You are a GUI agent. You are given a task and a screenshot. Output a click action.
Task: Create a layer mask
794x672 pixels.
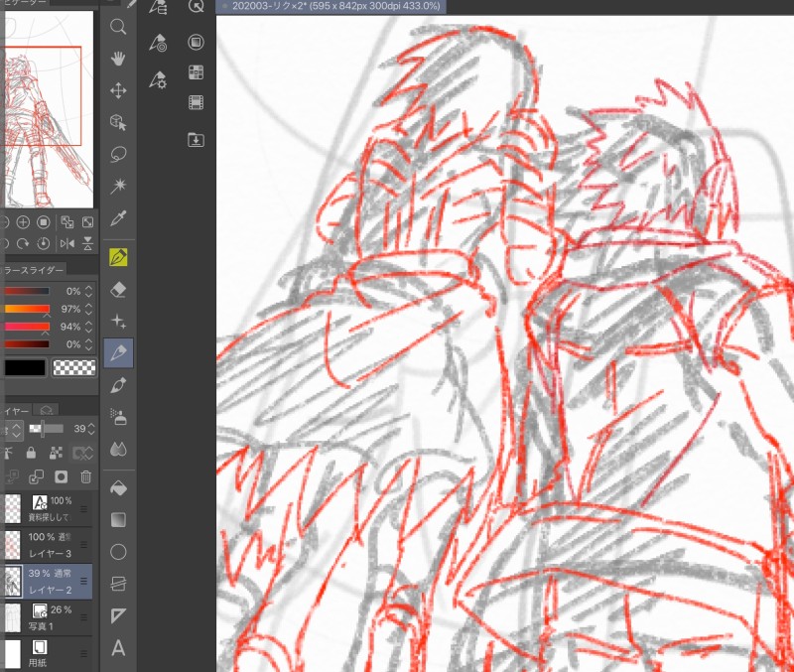[x=62, y=476]
